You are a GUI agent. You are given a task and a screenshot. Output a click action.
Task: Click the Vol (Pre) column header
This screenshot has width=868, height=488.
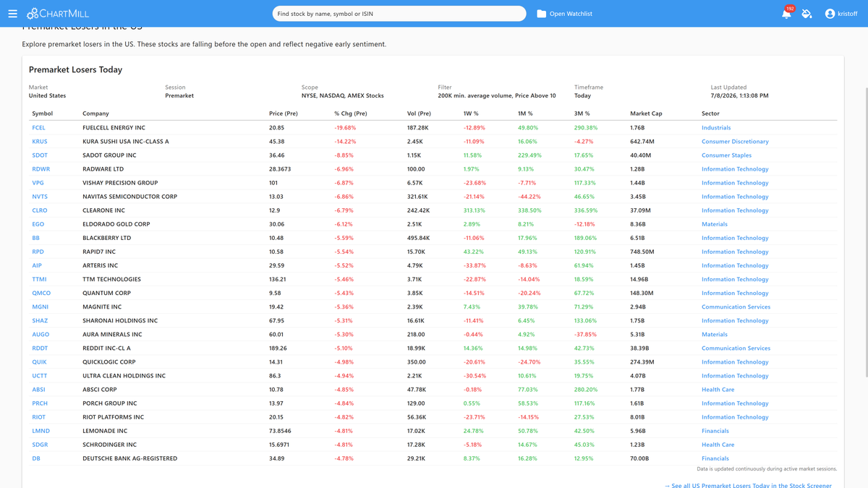[x=419, y=114]
